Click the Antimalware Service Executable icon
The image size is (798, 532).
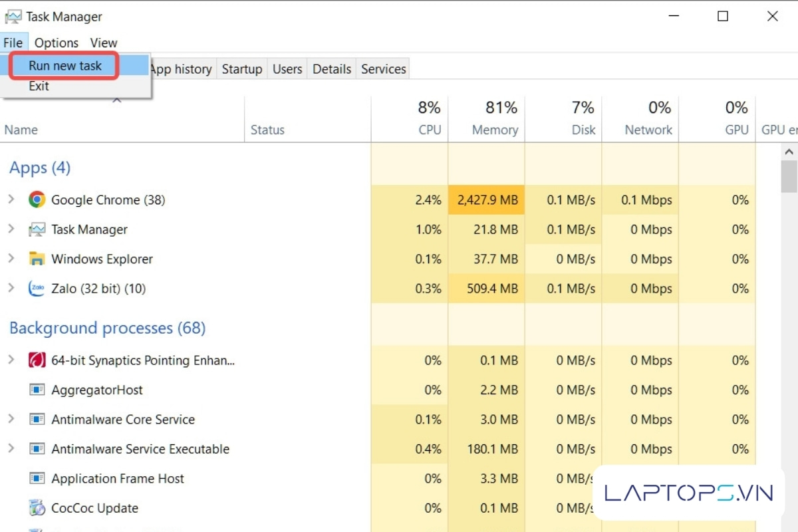[x=37, y=450]
